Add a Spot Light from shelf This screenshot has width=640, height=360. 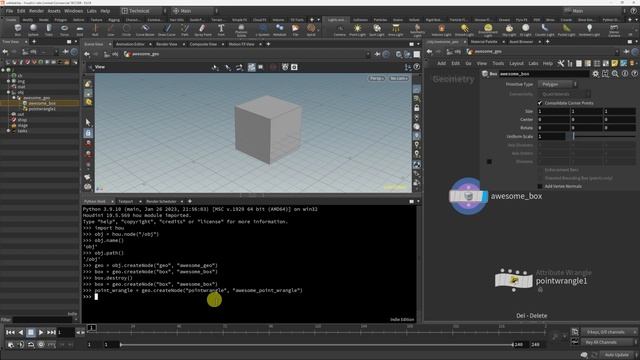[377, 30]
